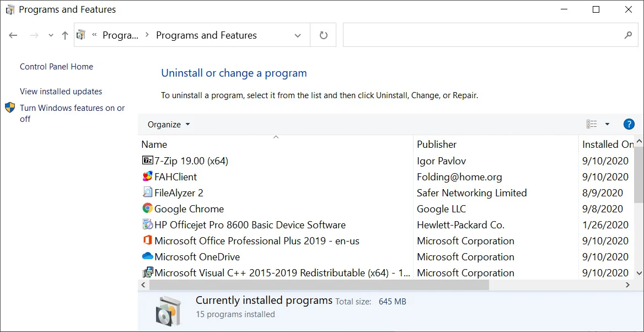
Task: Select the FAHClient icon in list
Action: coord(147,176)
